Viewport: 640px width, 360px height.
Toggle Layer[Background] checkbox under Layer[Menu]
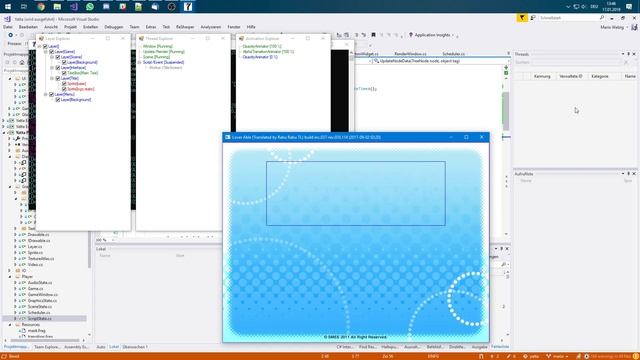point(58,100)
